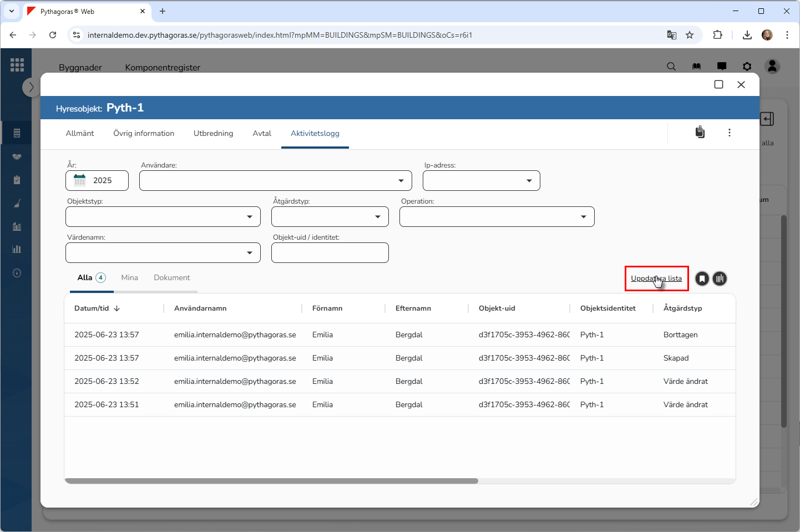800x532 pixels.
Task: Open the Användare dropdown
Action: [x=275, y=181]
